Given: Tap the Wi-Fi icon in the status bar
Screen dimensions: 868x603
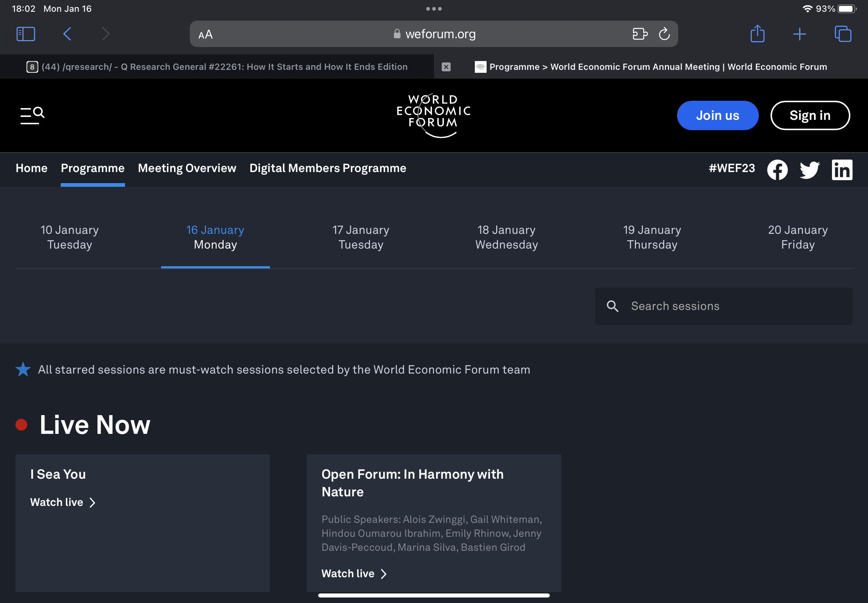Looking at the screenshot, I should [x=807, y=9].
